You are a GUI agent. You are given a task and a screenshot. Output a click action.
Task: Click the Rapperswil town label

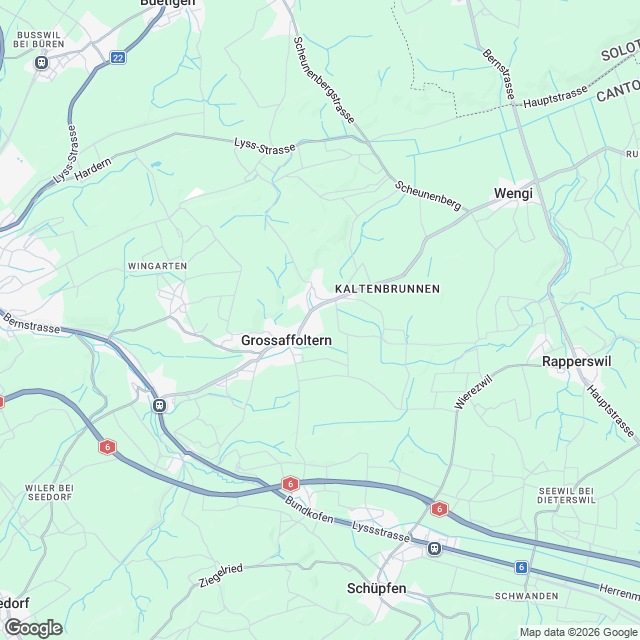(576, 361)
